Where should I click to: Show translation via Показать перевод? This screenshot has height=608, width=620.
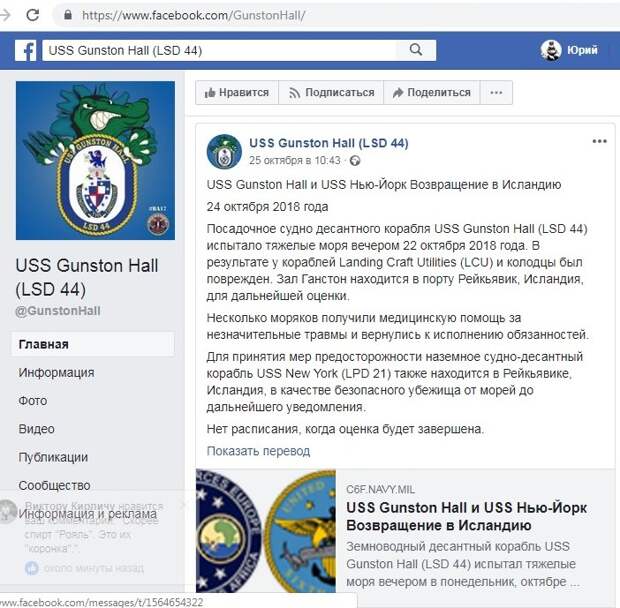coord(258,451)
